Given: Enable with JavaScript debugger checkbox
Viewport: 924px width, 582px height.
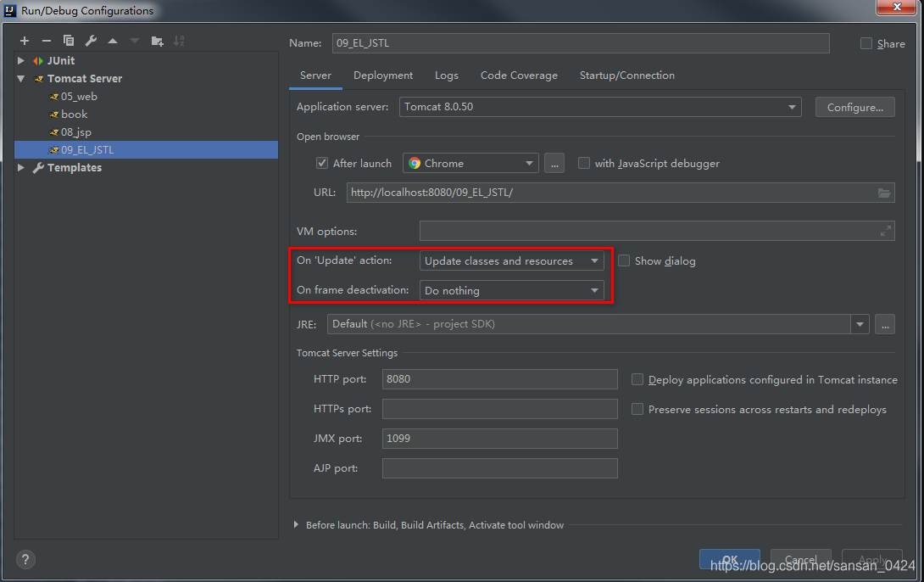Looking at the screenshot, I should [x=584, y=163].
